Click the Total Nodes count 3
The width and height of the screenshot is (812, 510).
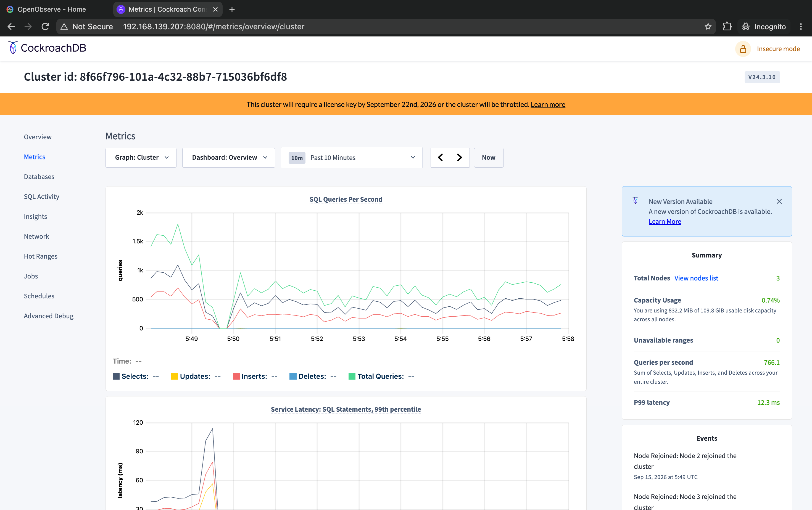point(778,278)
